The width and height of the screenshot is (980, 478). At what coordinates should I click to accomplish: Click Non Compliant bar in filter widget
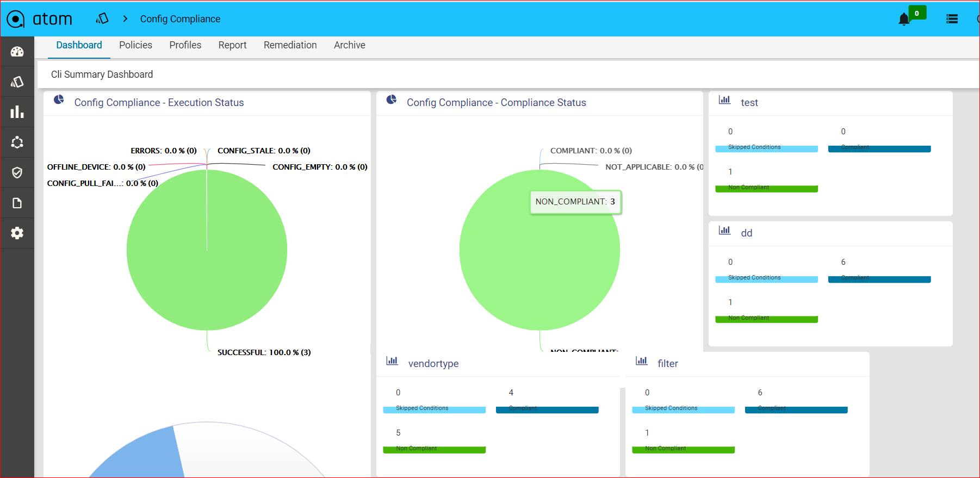click(683, 450)
